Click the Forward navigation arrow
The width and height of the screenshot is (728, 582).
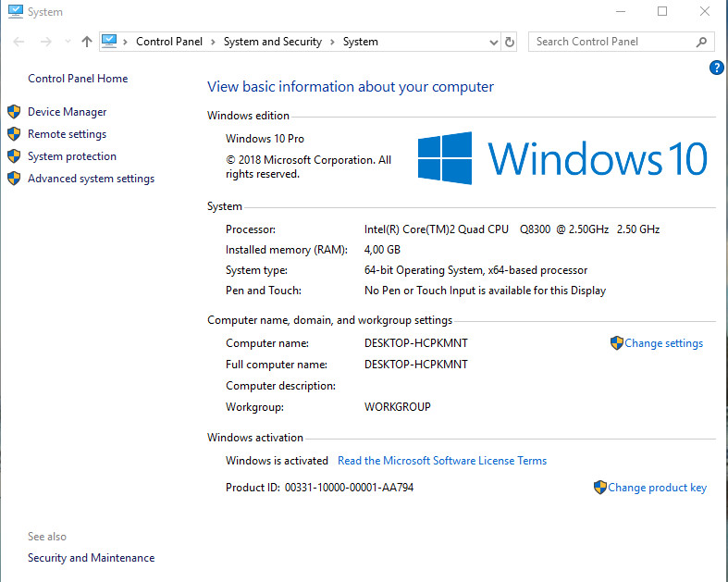pos(45,42)
